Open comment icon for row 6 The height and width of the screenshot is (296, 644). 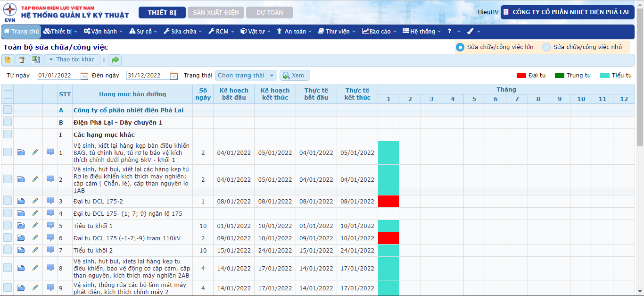pos(50,237)
